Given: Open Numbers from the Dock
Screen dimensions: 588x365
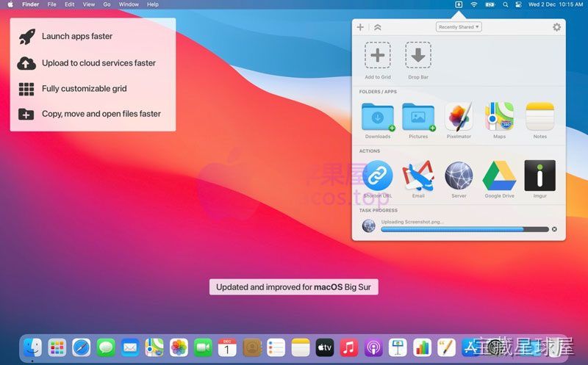Looking at the screenshot, I should [422, 347].
